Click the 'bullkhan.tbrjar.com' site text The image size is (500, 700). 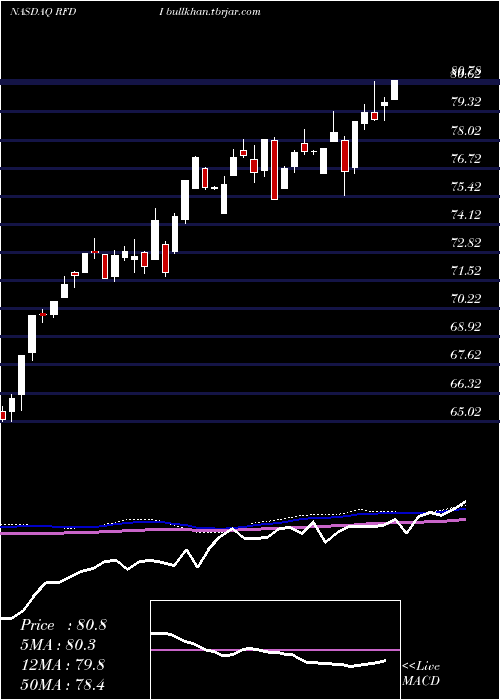[x=212, y=12]
